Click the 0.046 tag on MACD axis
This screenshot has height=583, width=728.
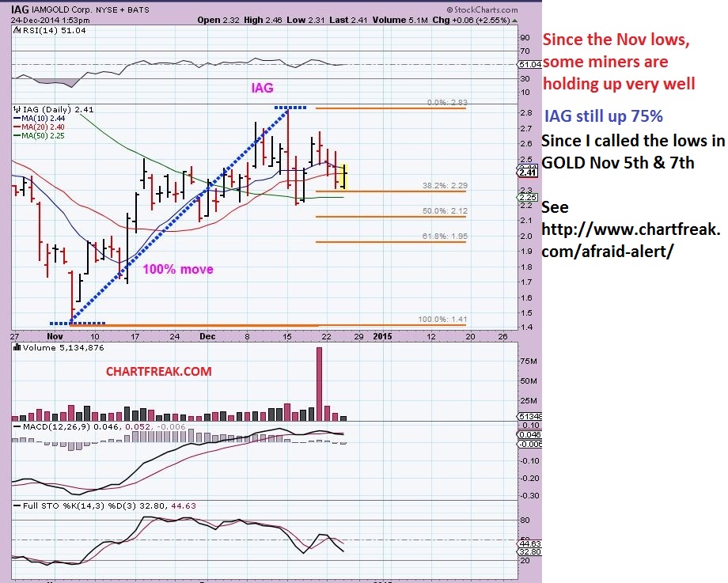pyautogui.click(x=529, y=435)
